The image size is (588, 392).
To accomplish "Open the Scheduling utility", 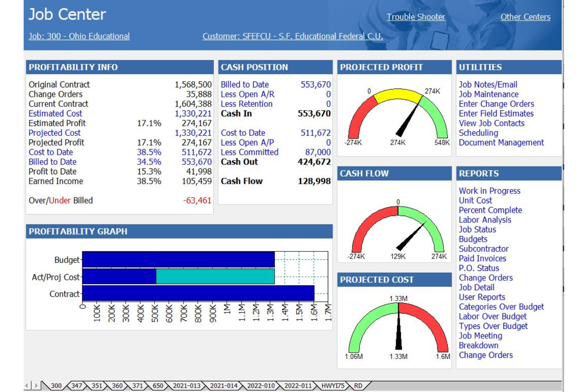I will (x=480, y=133).
